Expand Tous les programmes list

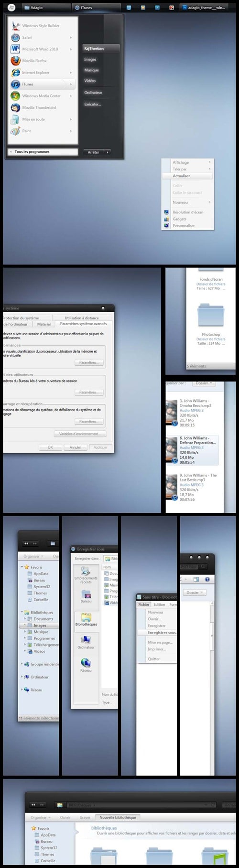tap(43, 152)
